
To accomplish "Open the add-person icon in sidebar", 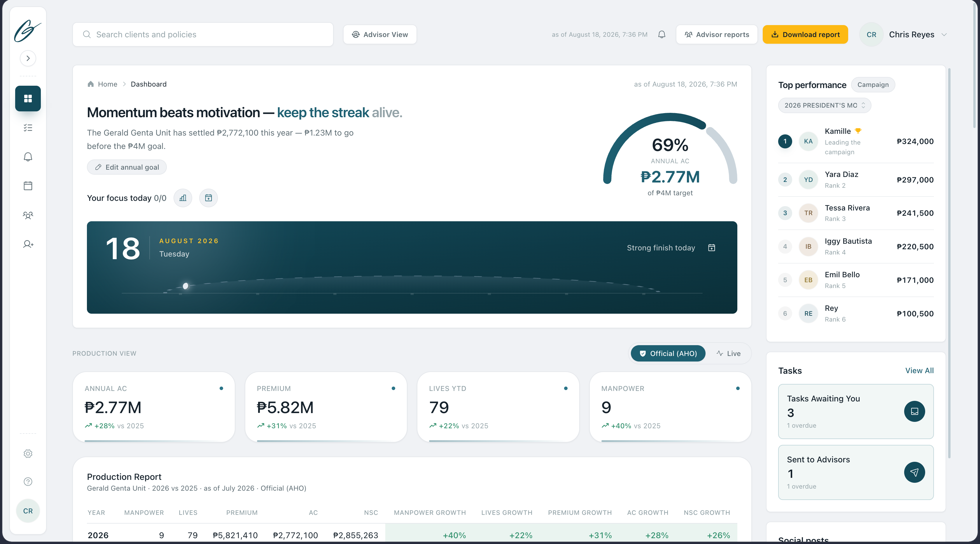I will point(28,244).
